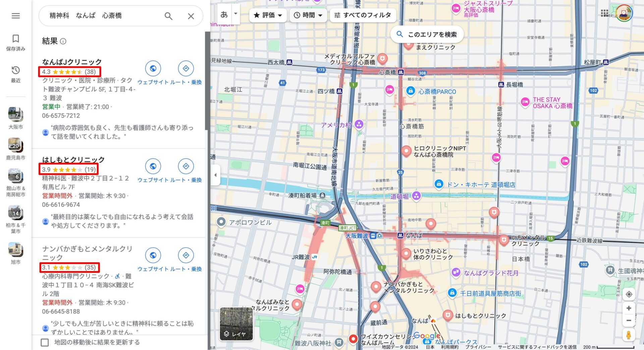Click いちメンタルクリニック map pin
Screen dimensions: 644x350
(503, 240)
